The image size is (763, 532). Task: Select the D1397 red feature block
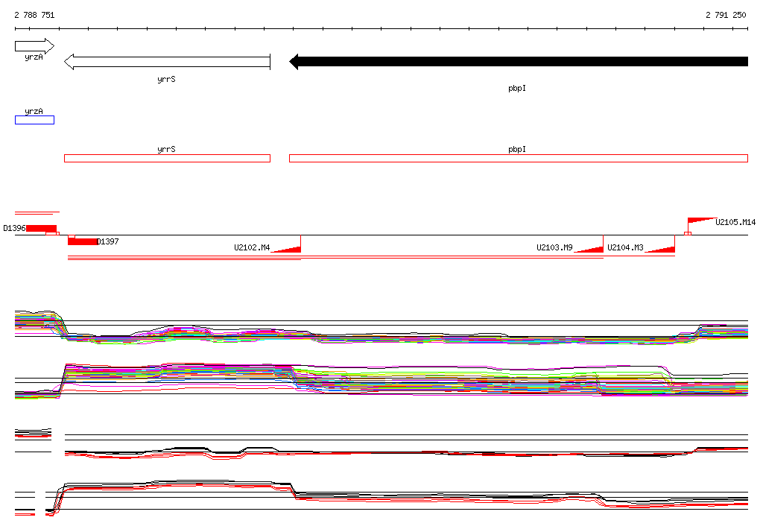click(82, 241)
